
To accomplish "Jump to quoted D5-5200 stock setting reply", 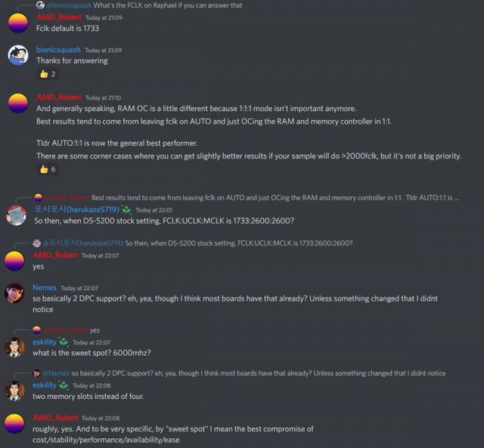I will click(239, 243).
